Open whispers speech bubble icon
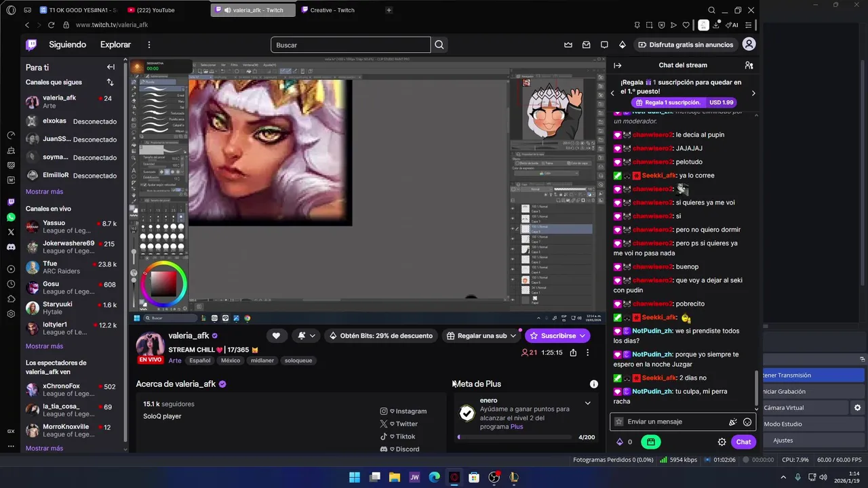 (x=604, y=45)
